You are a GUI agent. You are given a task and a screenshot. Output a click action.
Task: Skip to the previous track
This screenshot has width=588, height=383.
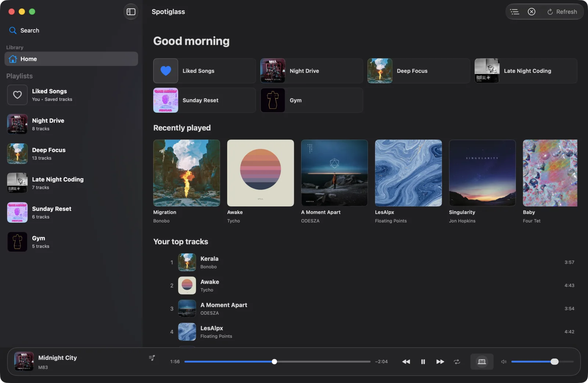(406, 362)
